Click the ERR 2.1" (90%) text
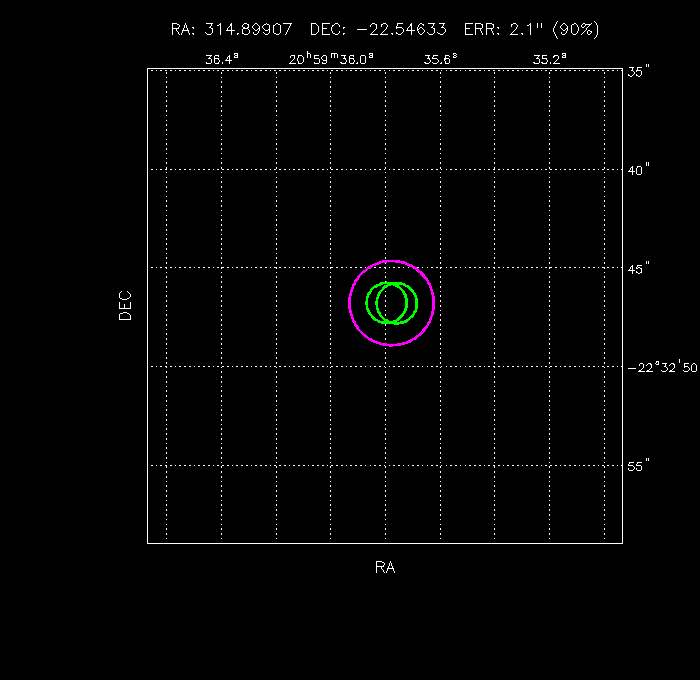 click(x=531, y=30)
